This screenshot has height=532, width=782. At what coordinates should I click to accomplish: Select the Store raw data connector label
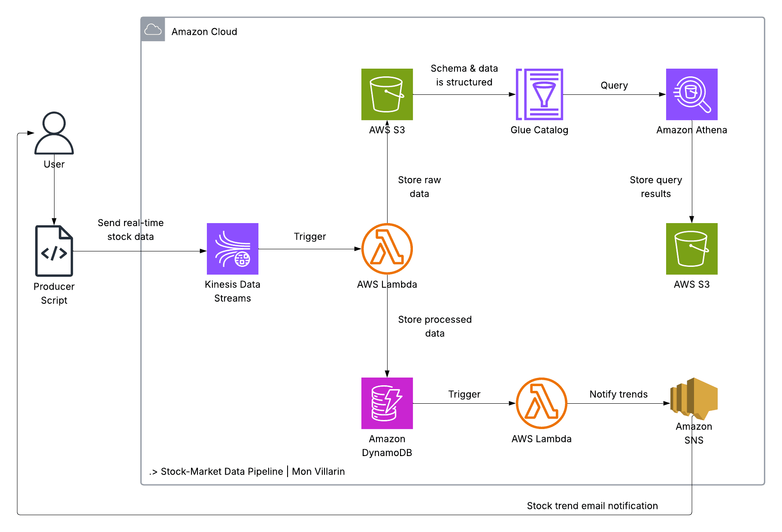pyautogui.click(x=419, y=187)
